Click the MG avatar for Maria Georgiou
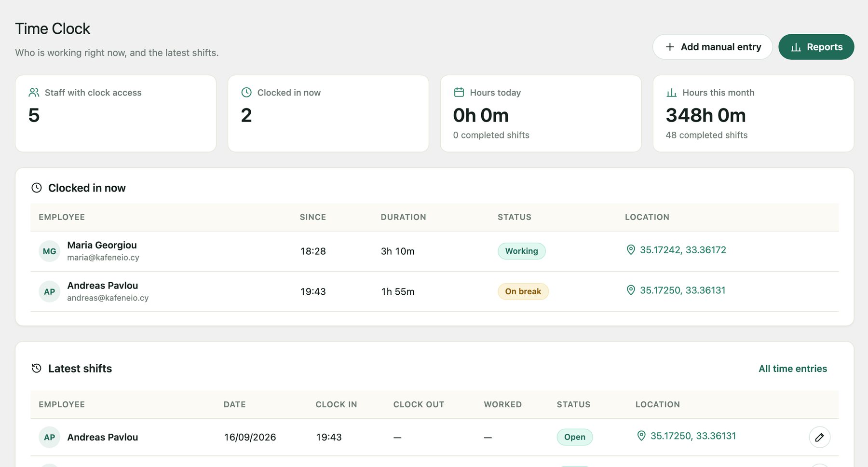Screen dimensions: 868x467 (49, 251)
